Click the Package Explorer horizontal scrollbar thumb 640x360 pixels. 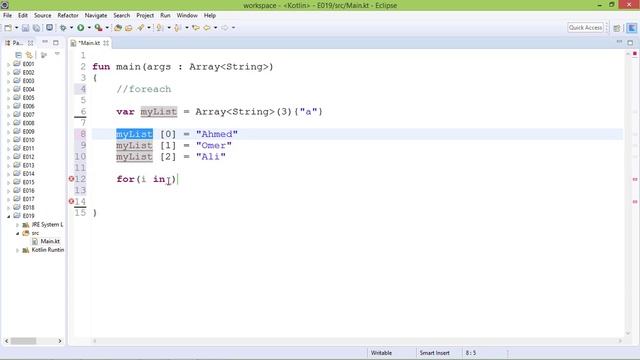point(23,341)
